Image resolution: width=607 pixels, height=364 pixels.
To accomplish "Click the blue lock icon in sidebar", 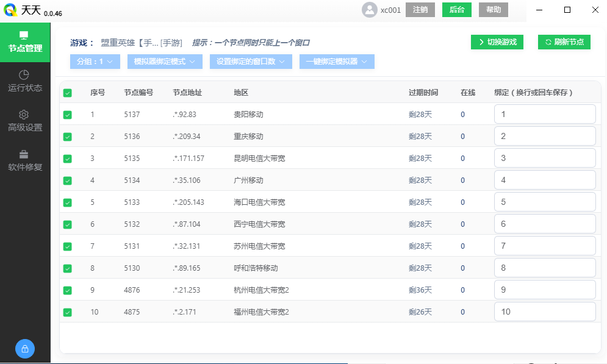I will (x=25, y=349).
